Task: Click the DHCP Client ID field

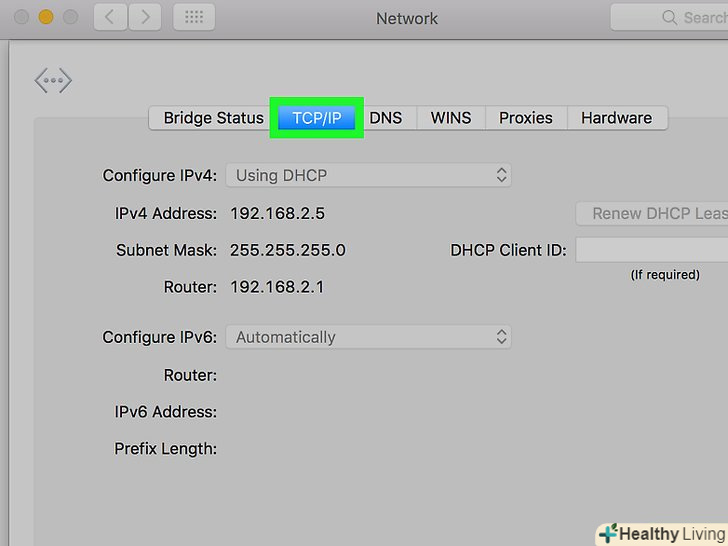Action: coord(651,250)
